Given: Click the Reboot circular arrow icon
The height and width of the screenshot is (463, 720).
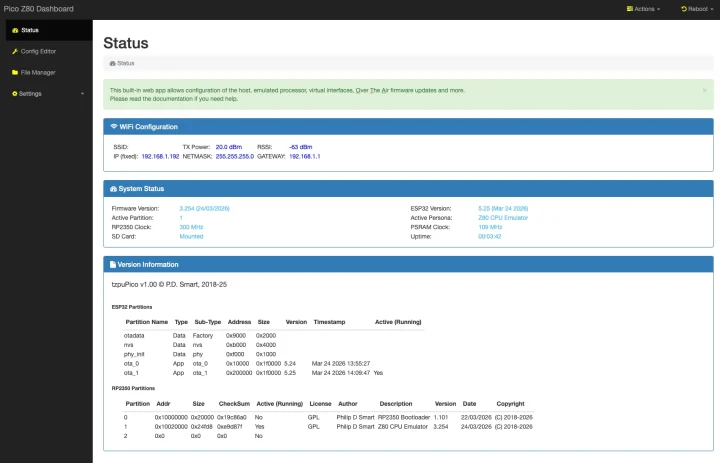Looking at the screenshot, I should point(684,8).
